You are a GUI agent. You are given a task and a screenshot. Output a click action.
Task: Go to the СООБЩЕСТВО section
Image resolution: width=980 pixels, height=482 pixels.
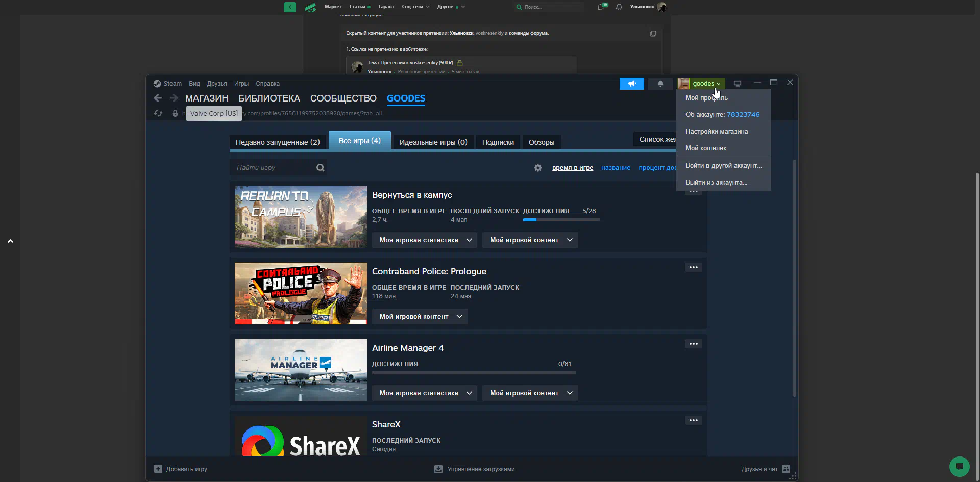(x=344, y=98)
